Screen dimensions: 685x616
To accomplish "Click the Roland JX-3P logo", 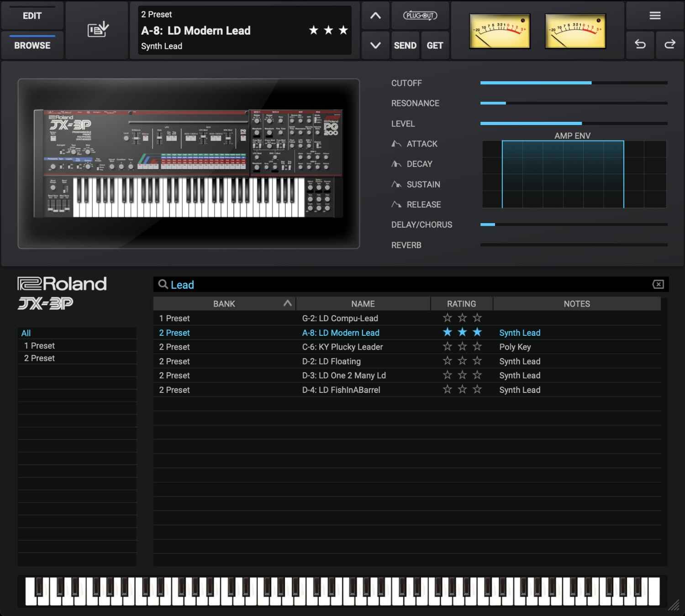I will pyautogui.click(x=62, y=293).
